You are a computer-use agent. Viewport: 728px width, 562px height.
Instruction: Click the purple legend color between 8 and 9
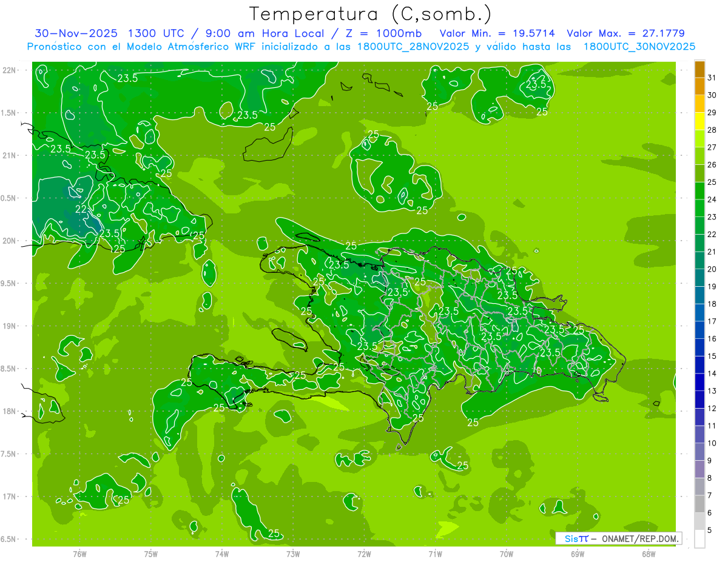tap(699, 469)
